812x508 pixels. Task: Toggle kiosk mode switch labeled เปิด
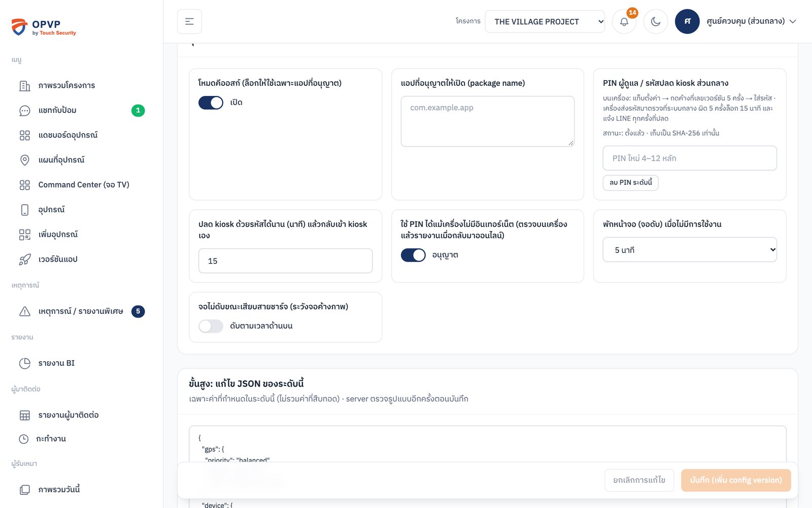[x=211, y=103]
